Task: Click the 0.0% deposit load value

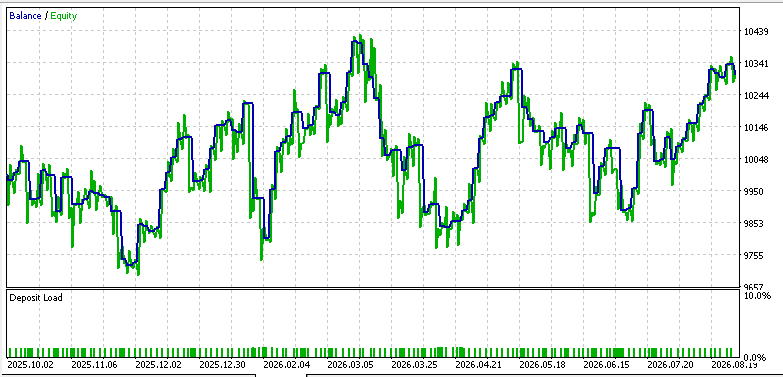Action: pos(755,358)
